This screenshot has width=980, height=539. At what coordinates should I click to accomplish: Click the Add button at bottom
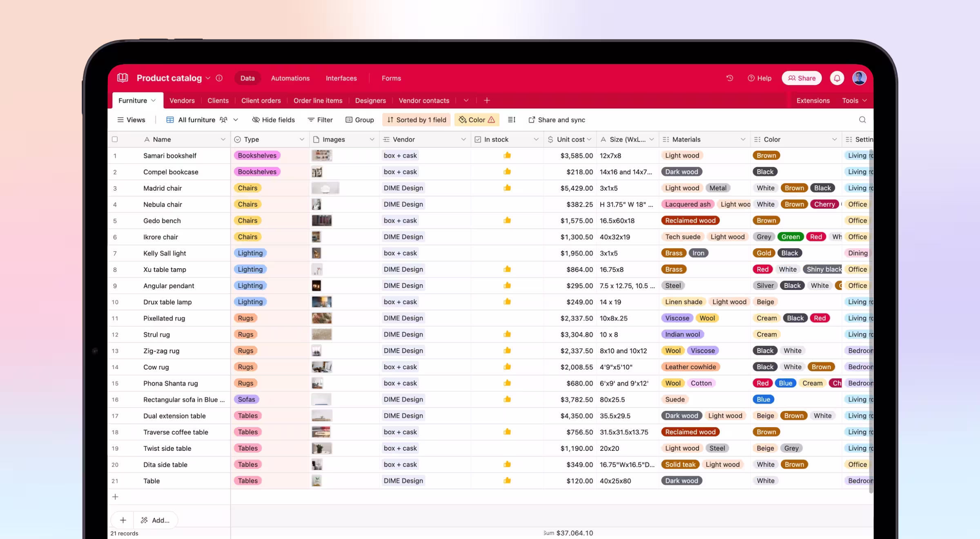[x=155, y=520]
